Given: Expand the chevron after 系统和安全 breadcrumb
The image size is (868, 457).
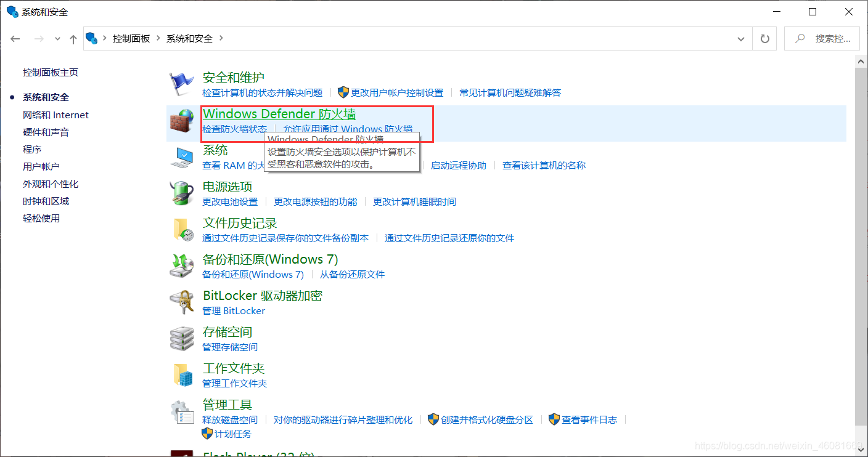Looking at the screenshot, I should pos(221,38).
